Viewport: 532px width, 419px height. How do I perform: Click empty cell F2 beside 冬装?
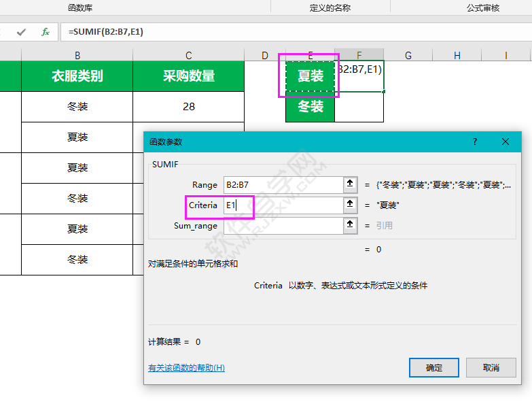[x=359, y=107]
